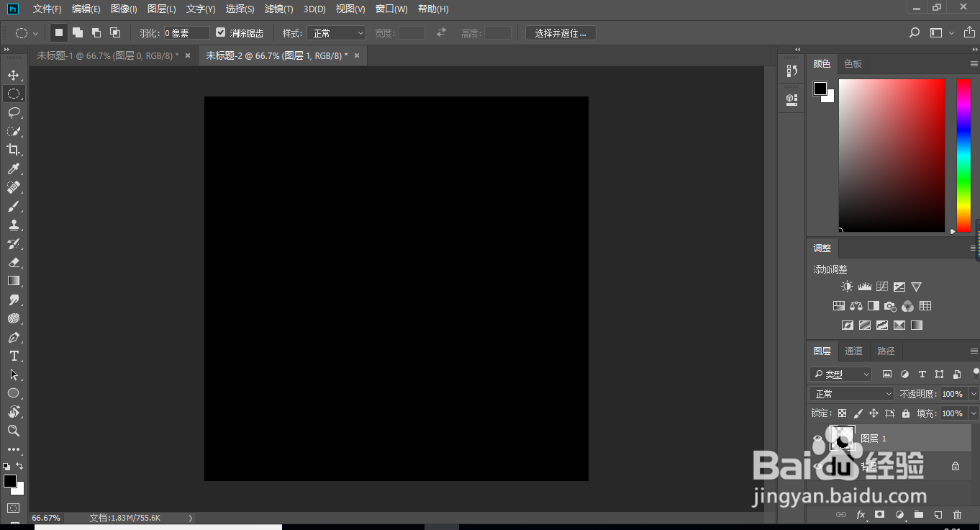Switch to the 路径 tab
Image resolution: width=980 pixels, height=530 pixels.
click(886, 351)
